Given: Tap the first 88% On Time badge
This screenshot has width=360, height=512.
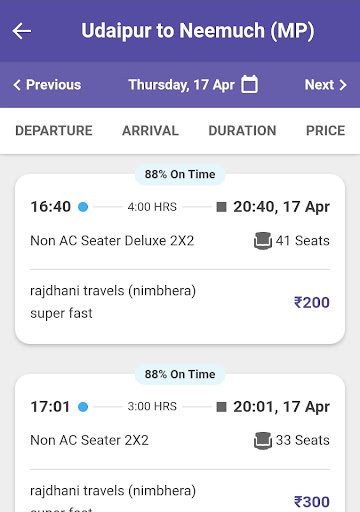Looking at the screenshot, I should pos(180,174).
